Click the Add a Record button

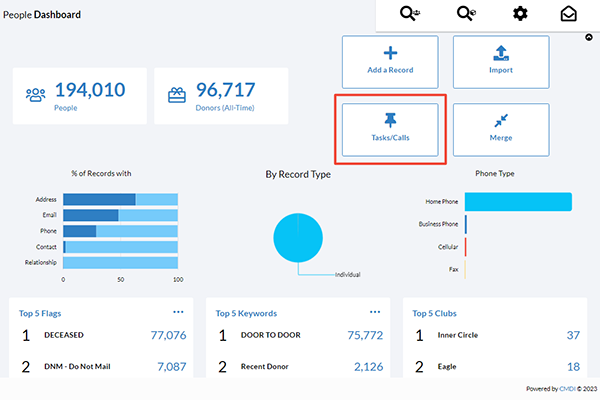[390, 62]
